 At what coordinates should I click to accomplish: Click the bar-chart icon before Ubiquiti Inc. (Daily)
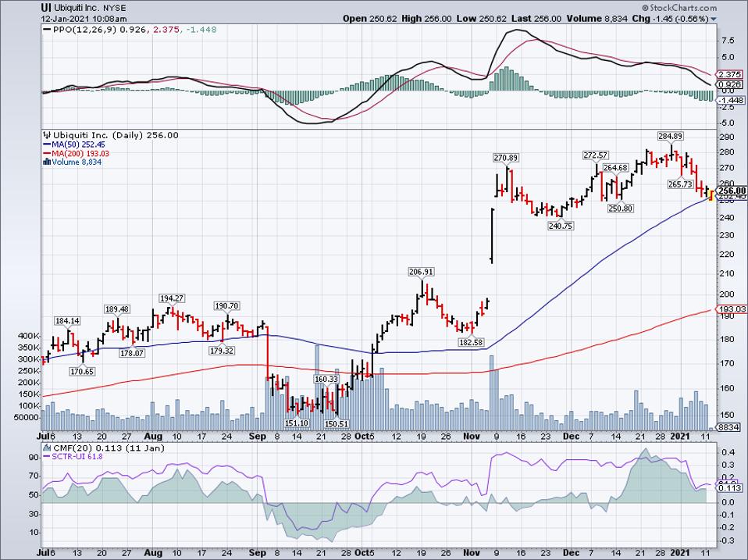[x=47, y=135]
